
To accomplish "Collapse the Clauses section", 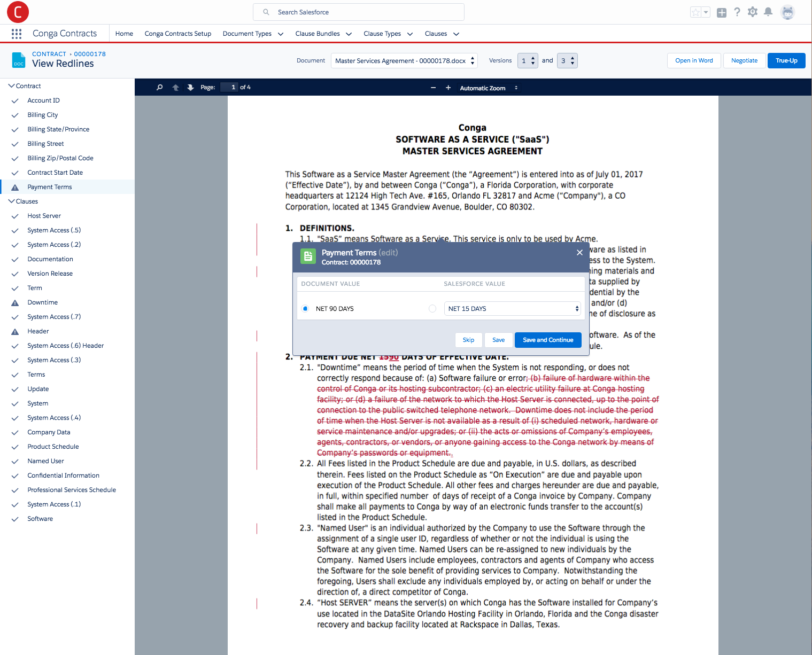I will [11, 201].
